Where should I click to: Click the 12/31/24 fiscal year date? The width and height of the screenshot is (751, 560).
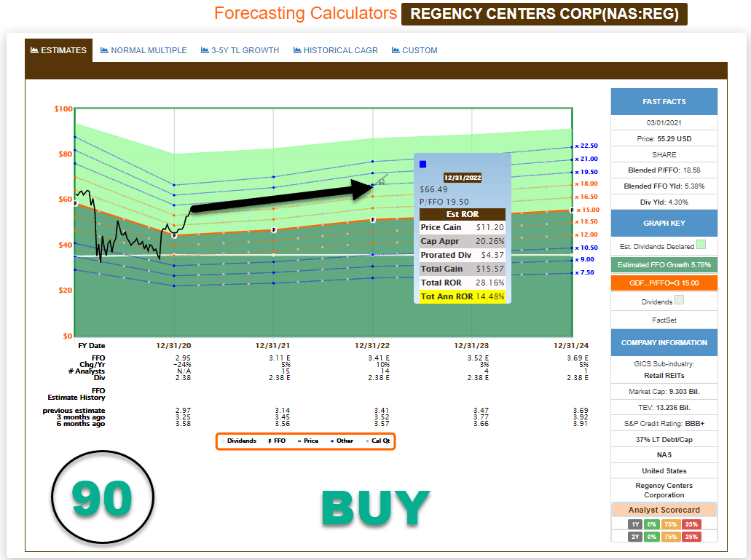pyautogui.click(x=571, y=346)
